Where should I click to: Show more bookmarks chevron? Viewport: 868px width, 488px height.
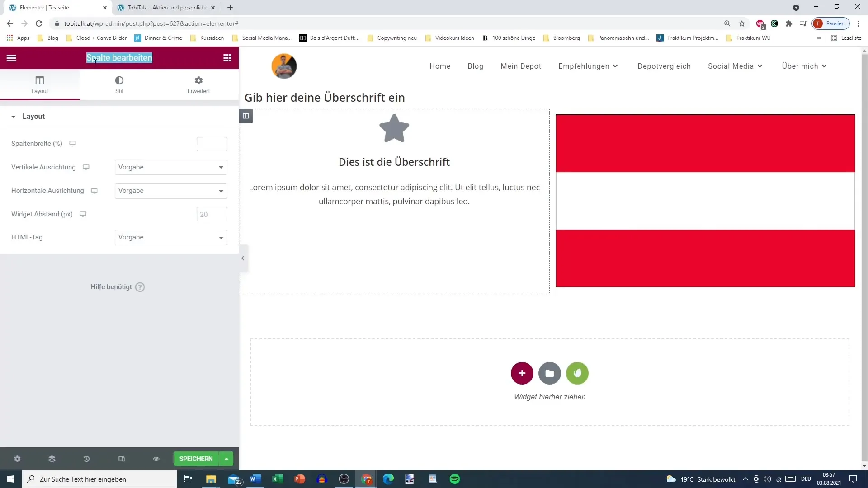(x=819, y=38)
